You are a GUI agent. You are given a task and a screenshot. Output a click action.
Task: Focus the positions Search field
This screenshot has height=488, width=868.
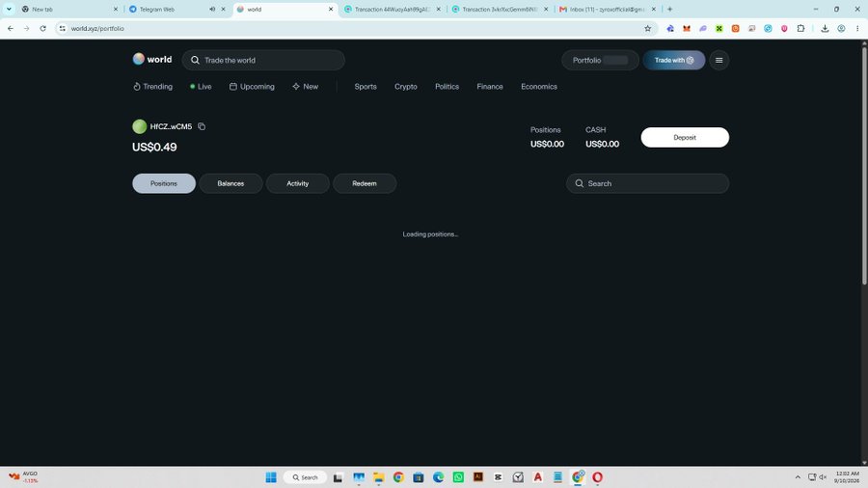(647, 183)
